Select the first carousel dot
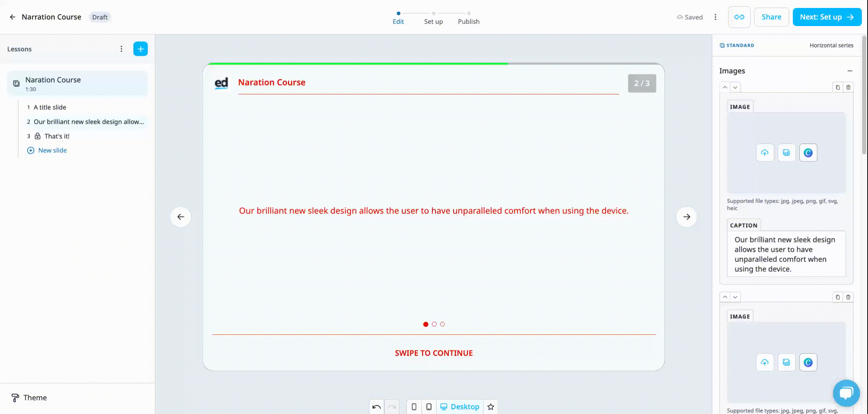The image size is (868, 414). point(426,324)
